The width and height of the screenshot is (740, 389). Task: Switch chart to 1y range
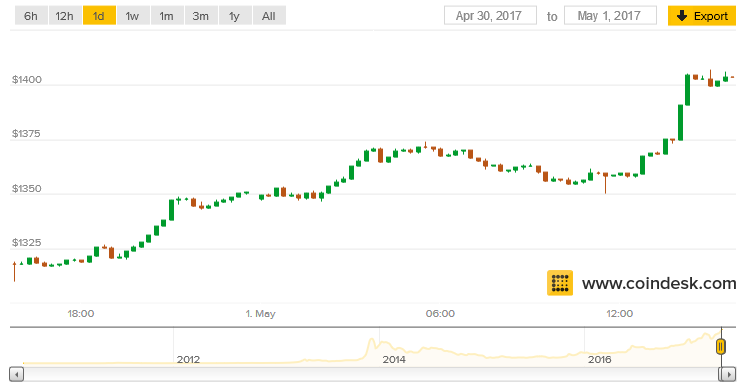pos(235,16)
